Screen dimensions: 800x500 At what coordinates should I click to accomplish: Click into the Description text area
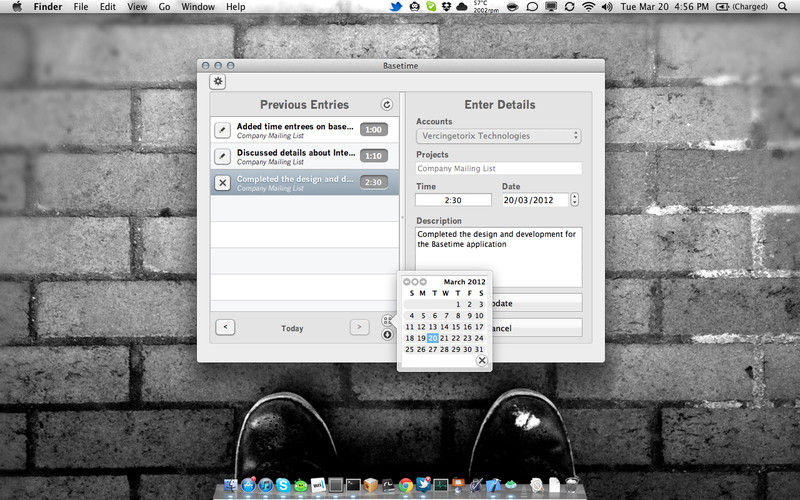498,257
